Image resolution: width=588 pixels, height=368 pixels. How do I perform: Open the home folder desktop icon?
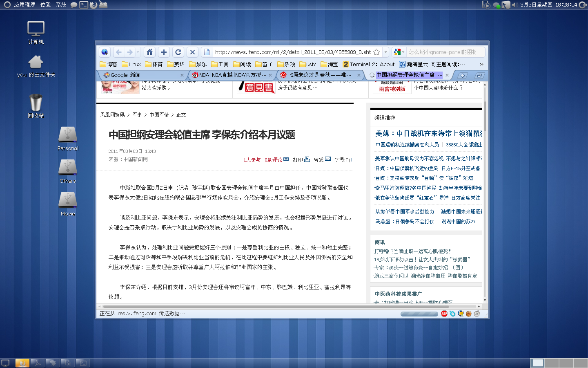click(x=36, y=66)
